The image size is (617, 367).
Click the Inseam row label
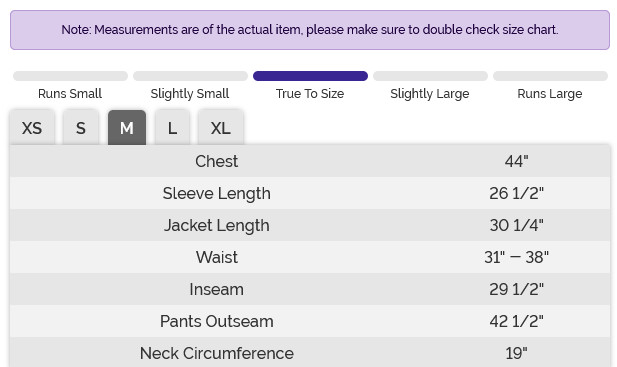[x=216, y=290]
